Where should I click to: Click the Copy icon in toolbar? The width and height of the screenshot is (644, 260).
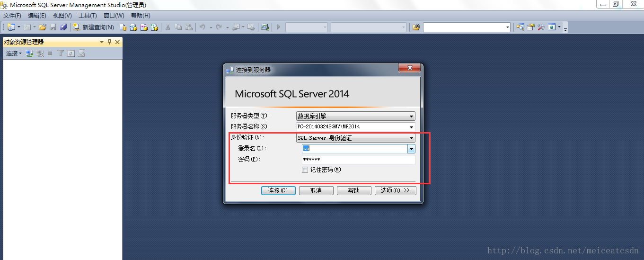click(178, 27)
